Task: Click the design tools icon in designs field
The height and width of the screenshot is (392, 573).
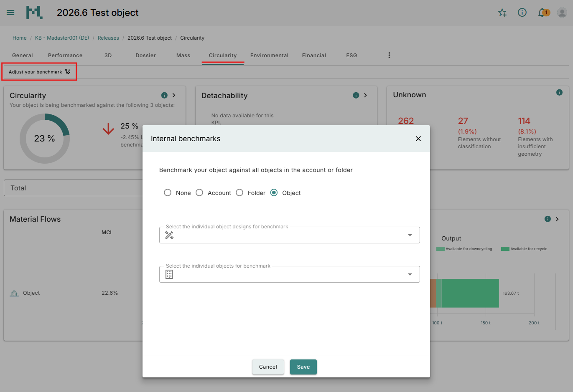Action: [169, 235]
